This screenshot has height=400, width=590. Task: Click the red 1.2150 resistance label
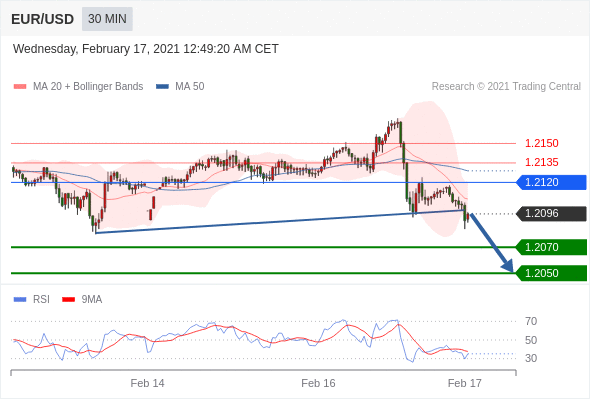542,143
